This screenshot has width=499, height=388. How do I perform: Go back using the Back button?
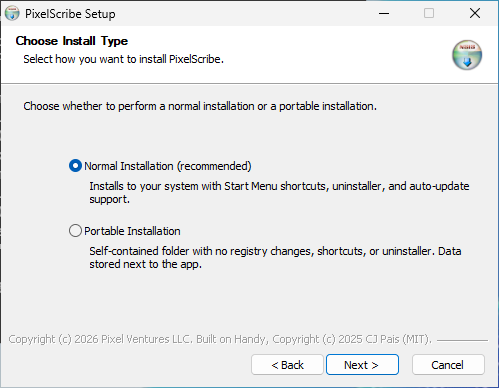(x=287, y=365)
